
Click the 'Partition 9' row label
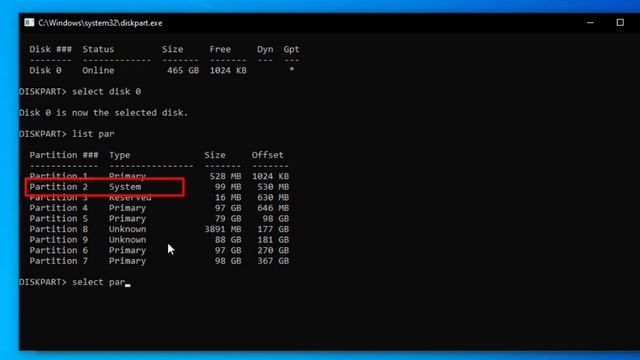coord(58,240)
